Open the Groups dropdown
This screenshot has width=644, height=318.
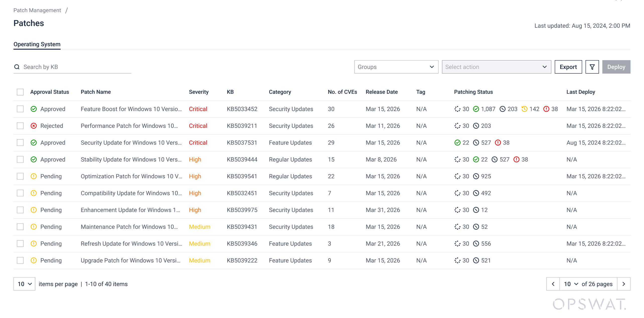pos(396,67)
